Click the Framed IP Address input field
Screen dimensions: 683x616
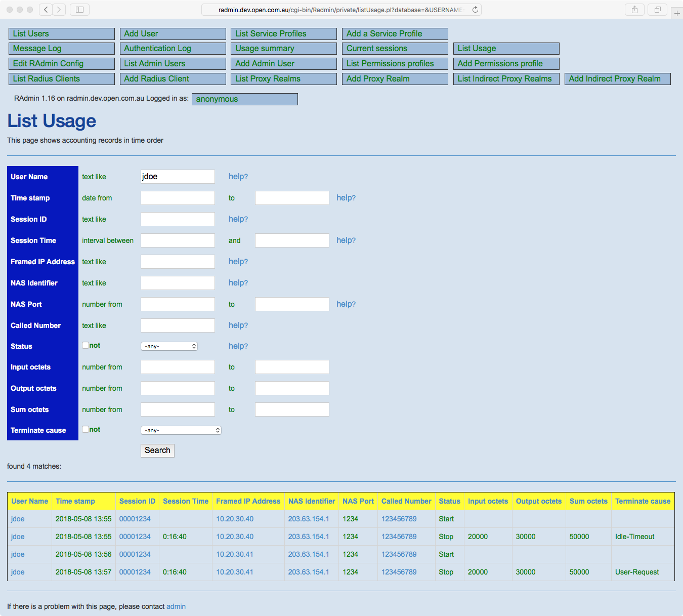pyautogui.click(x=178, y=262)
